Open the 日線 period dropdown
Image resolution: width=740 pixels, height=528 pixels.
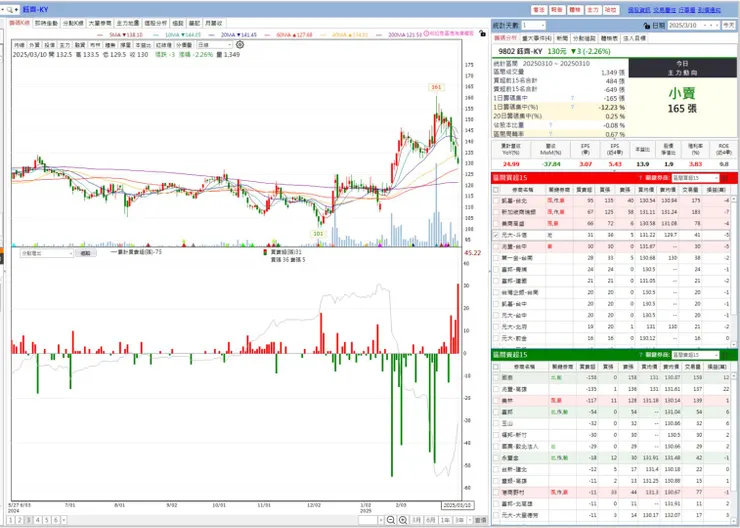coord(215,45)
